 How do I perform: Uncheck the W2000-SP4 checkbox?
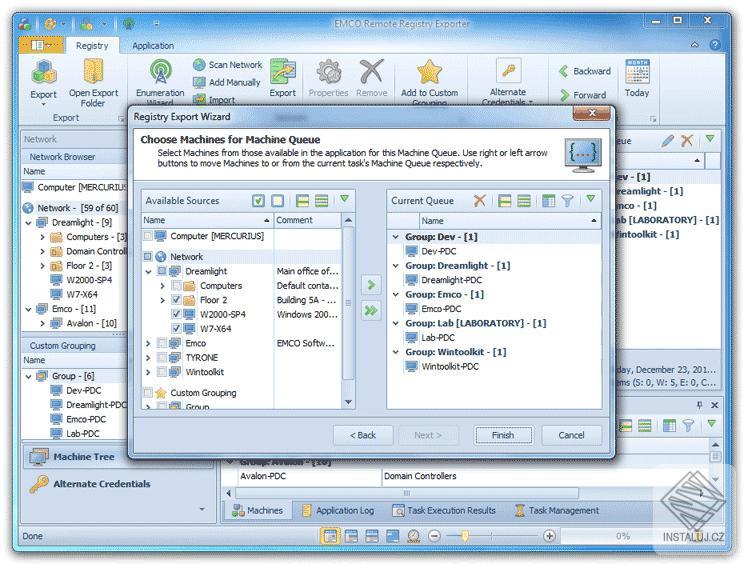pos(177,314)
